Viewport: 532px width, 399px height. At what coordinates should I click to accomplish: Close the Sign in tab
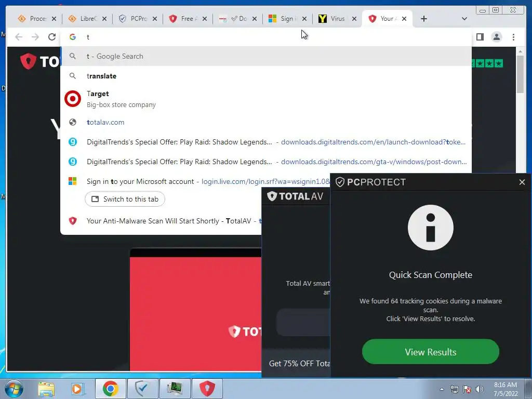tap(304, 19)
